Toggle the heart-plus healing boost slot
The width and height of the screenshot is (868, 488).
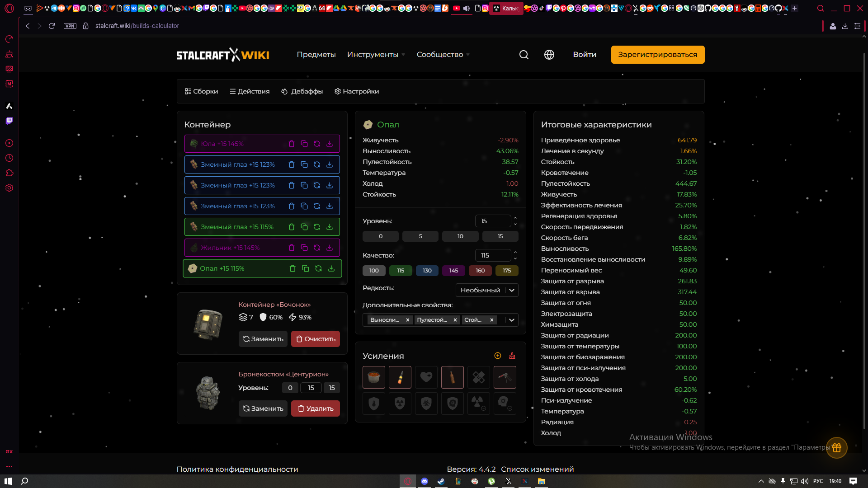coord(426,377)
